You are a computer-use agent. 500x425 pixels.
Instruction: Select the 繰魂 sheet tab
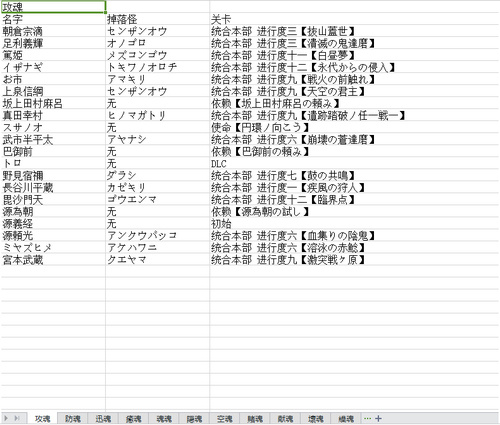coord(346,419)
